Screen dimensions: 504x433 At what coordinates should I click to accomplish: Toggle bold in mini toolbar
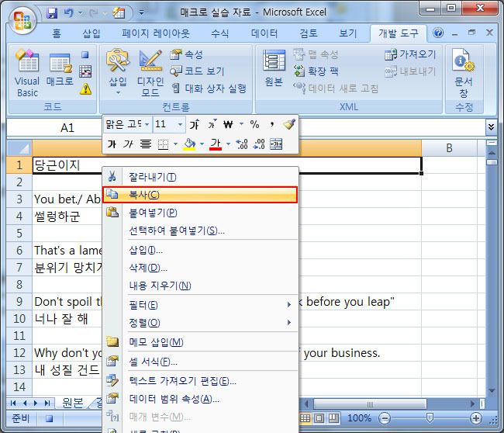pos(112,144)
